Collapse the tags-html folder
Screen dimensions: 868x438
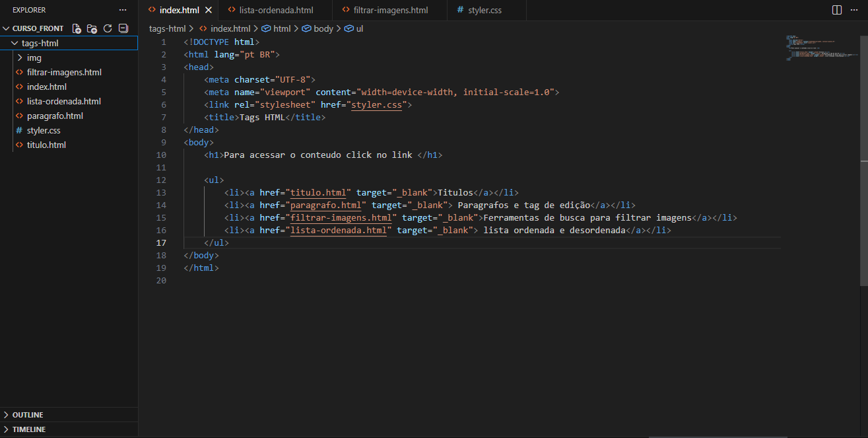pyautogui.click(x=15, y=43)
